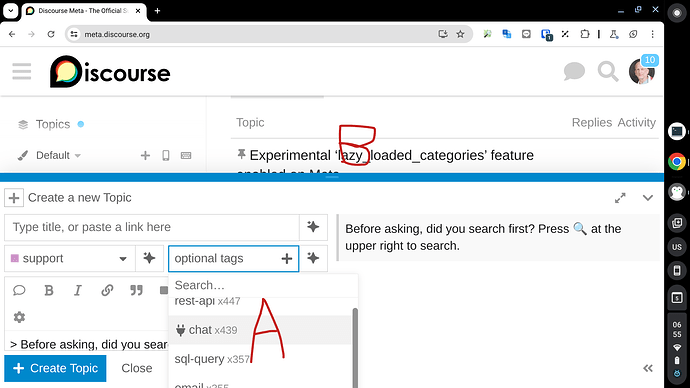
Task: Toggle italic formatting in composer
Action: point(78,290)
